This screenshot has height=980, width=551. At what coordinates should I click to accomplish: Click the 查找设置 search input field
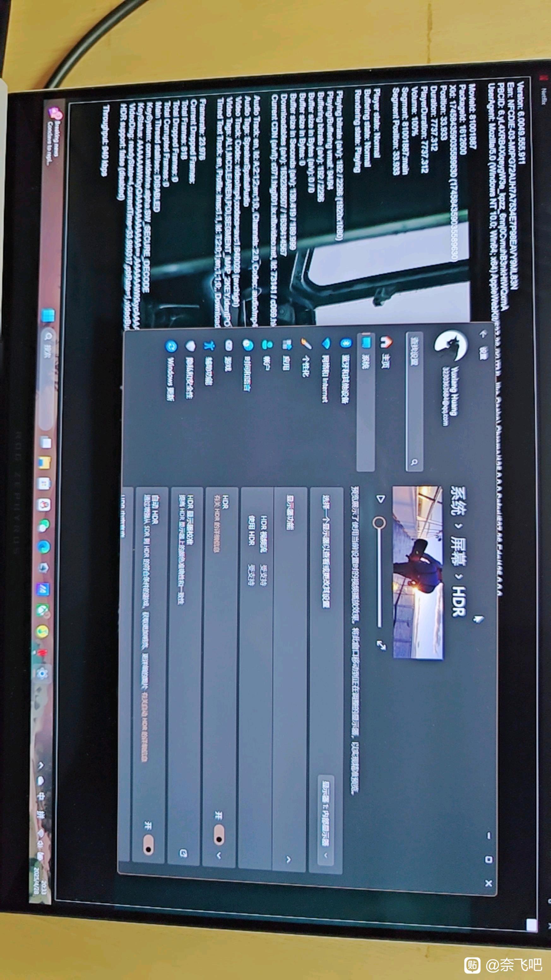(x=414, y=402)
